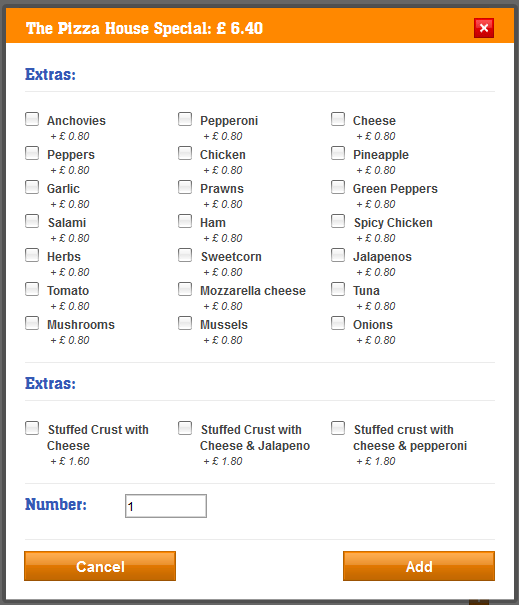
Task: Tick the Onions checkbox
Action: [x=338, y=323]
